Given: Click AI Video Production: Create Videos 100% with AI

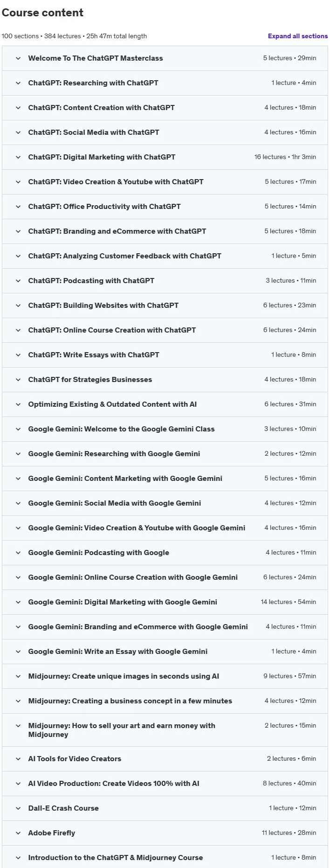Looking at the screenshot, I should point(114,784).
